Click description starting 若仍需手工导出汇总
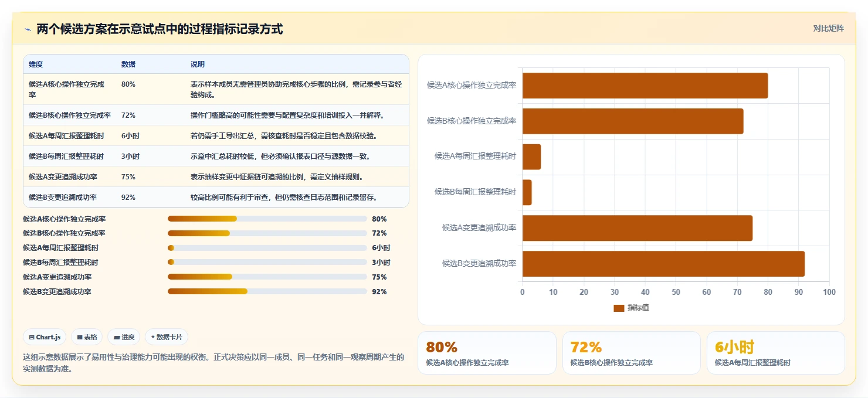The image size is (868, 398). [x=284, y=136]
